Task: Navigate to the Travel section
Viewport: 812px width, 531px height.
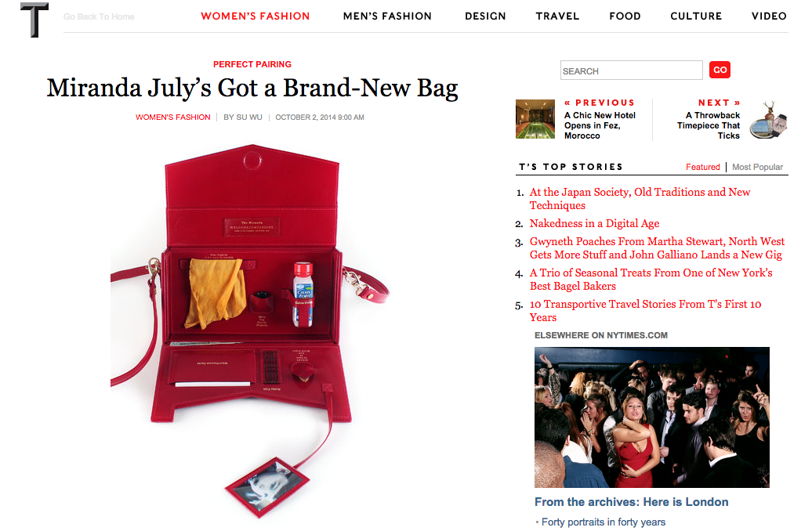Action: 557,16
